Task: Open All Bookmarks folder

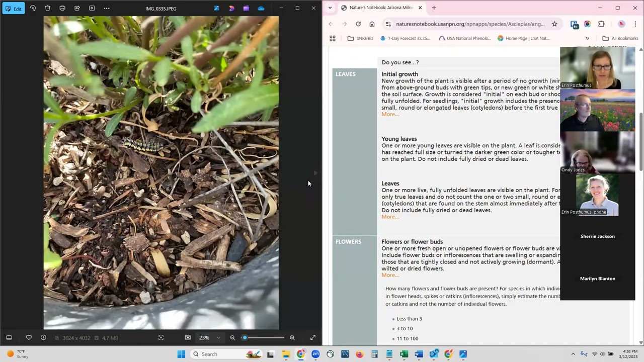Action: [x=620, y=38]
